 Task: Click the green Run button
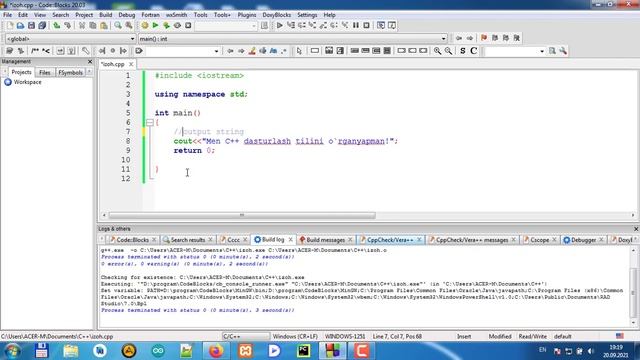(x=155, y=25)
